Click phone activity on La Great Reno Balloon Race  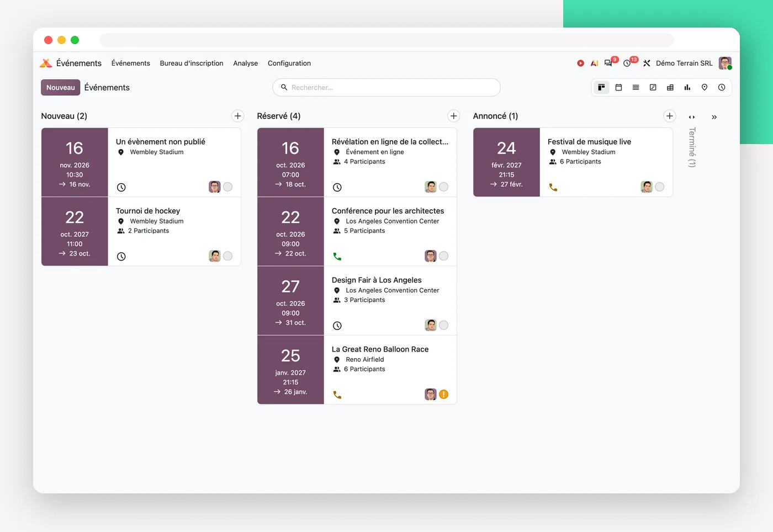point(337,395)
